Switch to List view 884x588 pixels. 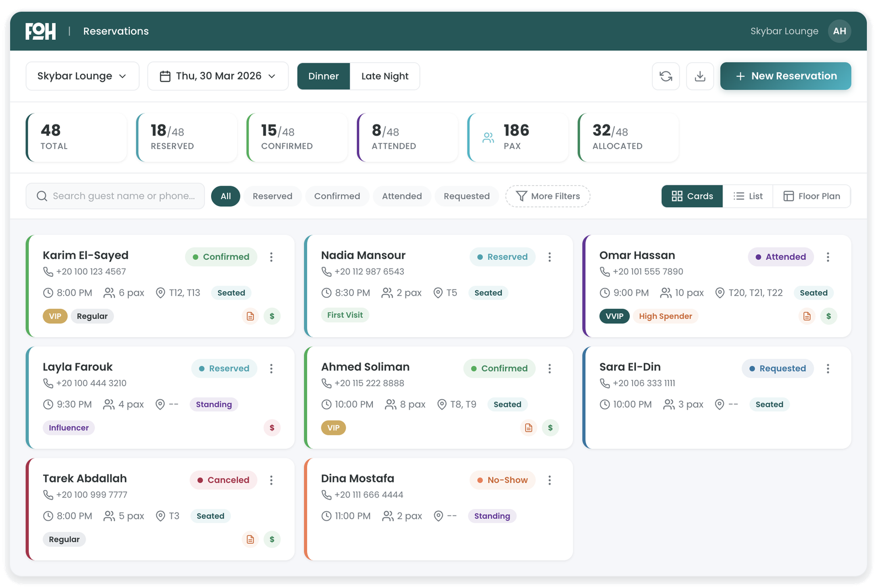coord(748,196)
